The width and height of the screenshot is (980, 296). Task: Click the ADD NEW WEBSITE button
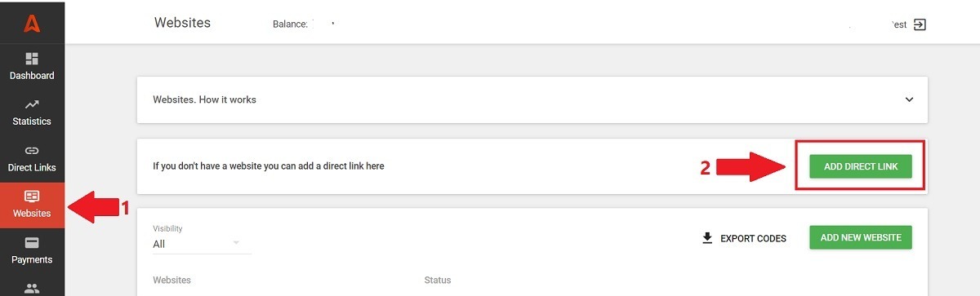861,237
